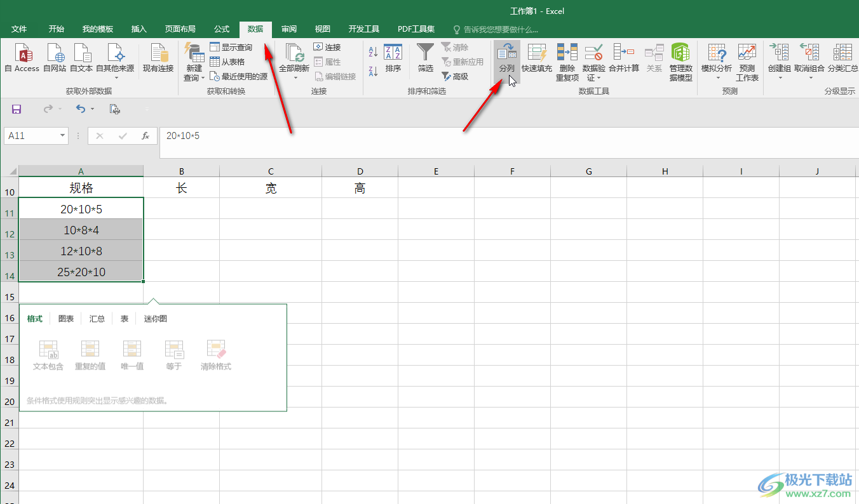Select cell with 10*8*4

tap(81, 230)
